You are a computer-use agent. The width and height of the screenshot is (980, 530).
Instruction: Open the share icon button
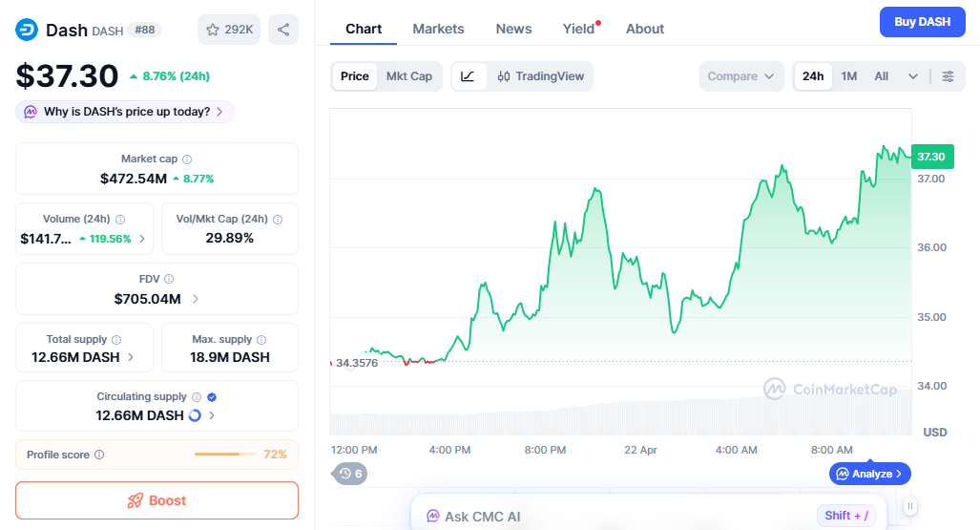283,30
